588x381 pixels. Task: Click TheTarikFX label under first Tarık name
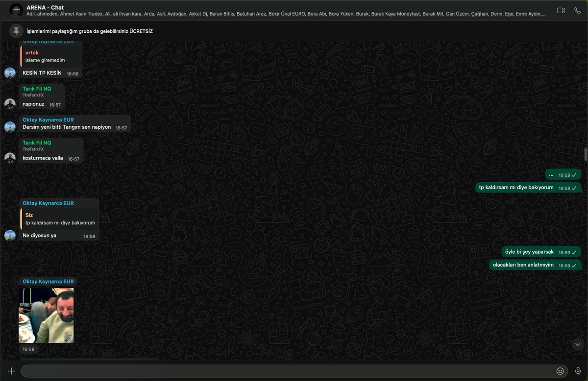(x=33, y=95)
